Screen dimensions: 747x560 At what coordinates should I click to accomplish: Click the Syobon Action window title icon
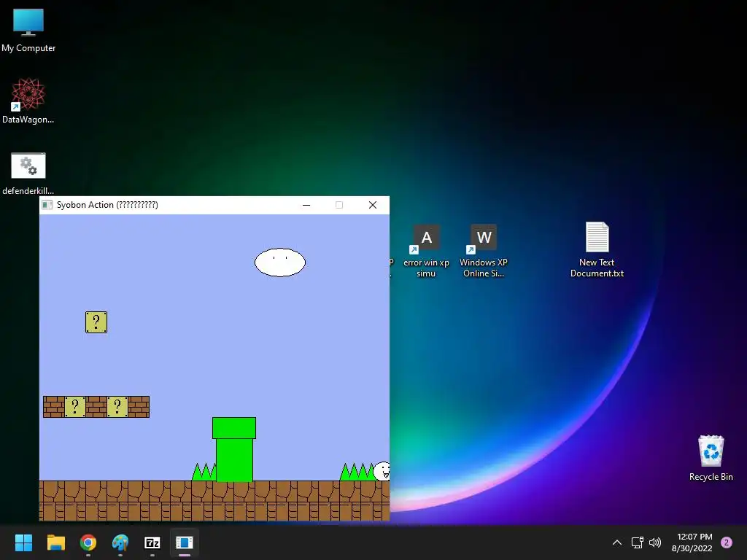click(47, 205)
